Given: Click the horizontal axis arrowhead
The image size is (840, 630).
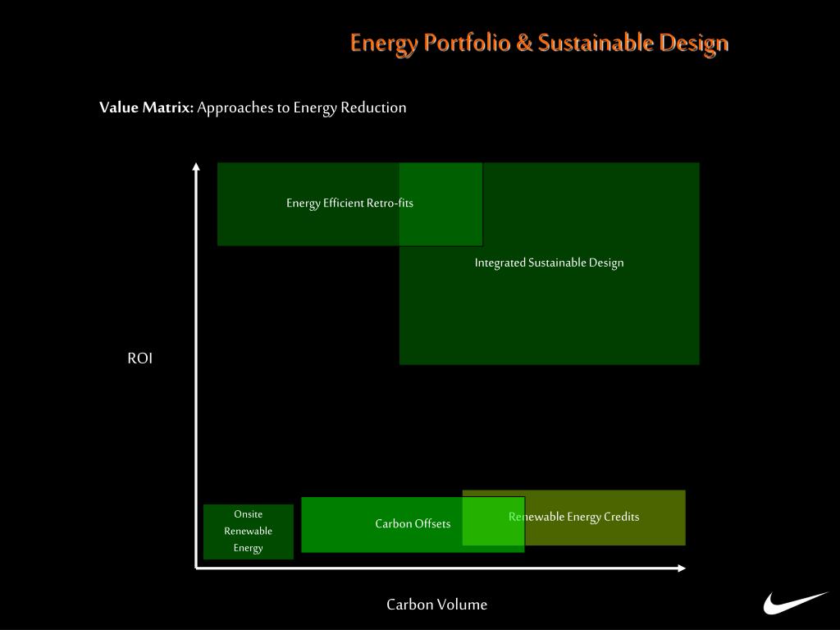Looking at the screenshot, I should (x=682, y=568).
